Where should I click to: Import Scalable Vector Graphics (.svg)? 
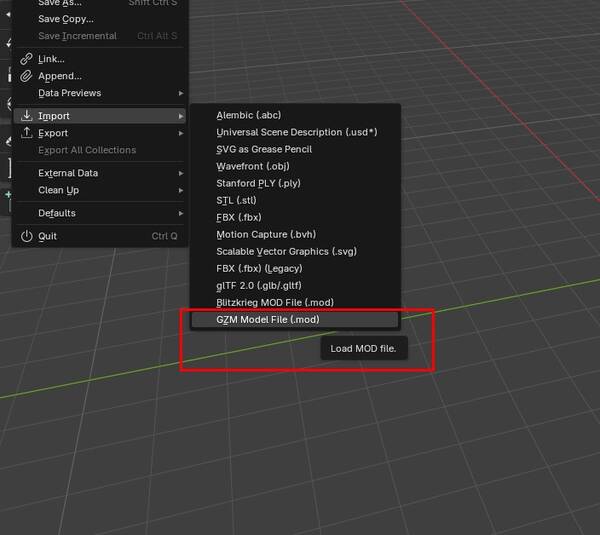click(x=295, y=251)
